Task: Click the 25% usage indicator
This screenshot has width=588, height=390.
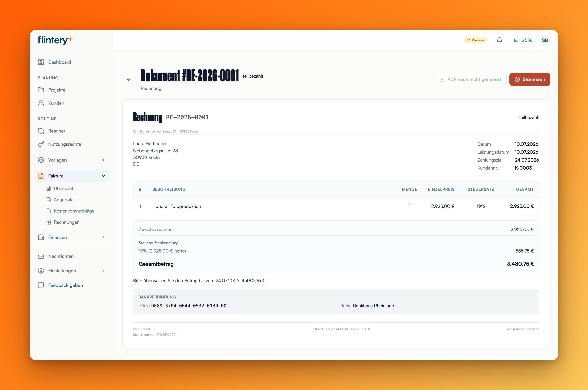Action: click(523, 40)
